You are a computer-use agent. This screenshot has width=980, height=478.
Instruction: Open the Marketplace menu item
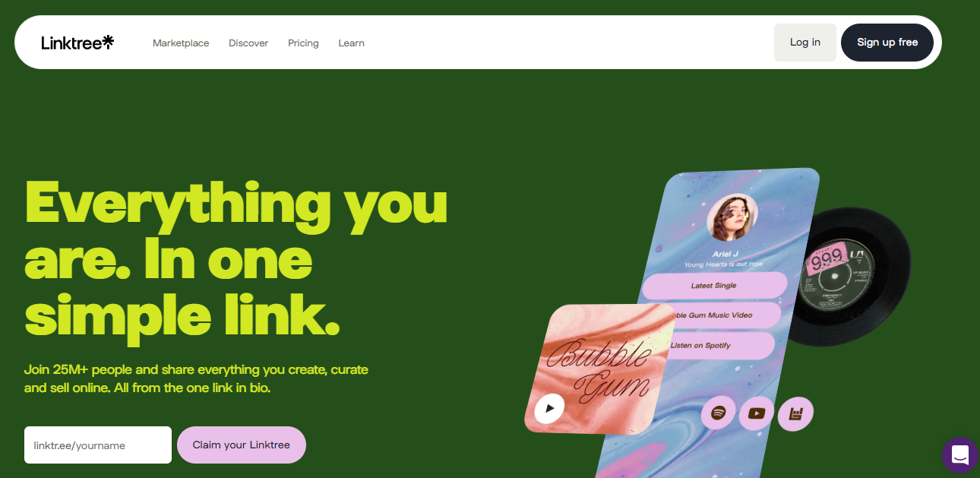(181, 43)
